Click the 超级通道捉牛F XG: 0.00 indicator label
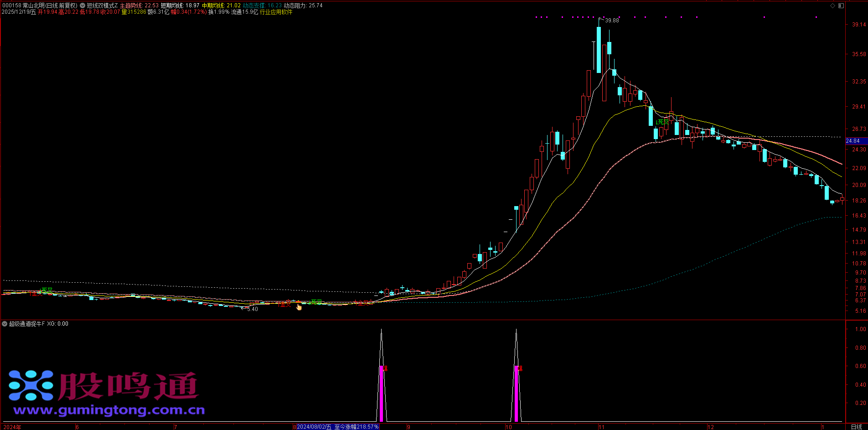 [39, 324]
